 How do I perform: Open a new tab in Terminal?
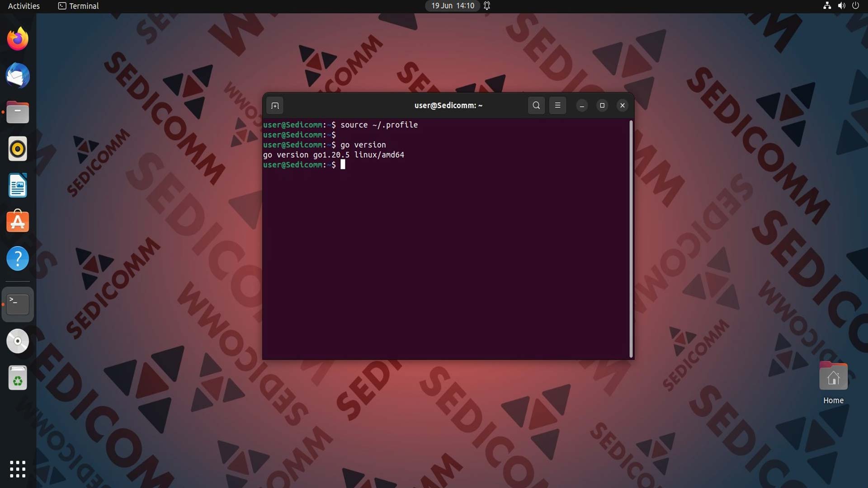click(x=275, y=106)
